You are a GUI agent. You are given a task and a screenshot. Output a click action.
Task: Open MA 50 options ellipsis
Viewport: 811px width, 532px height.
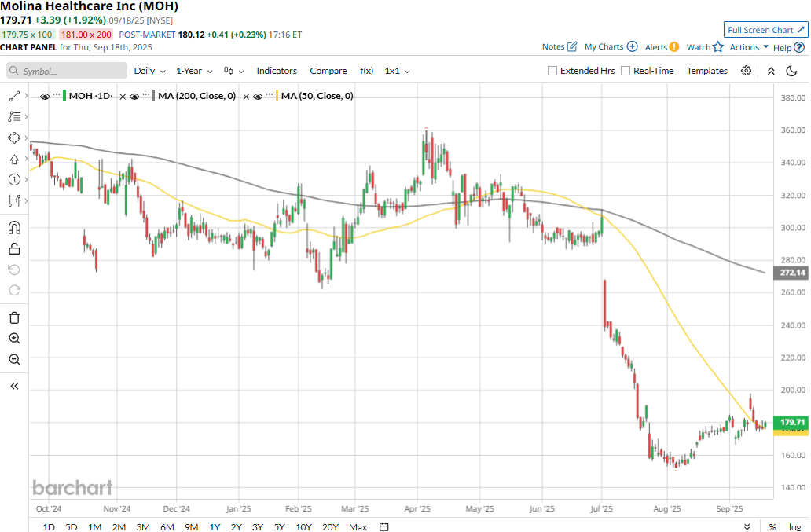pos(270,95)
